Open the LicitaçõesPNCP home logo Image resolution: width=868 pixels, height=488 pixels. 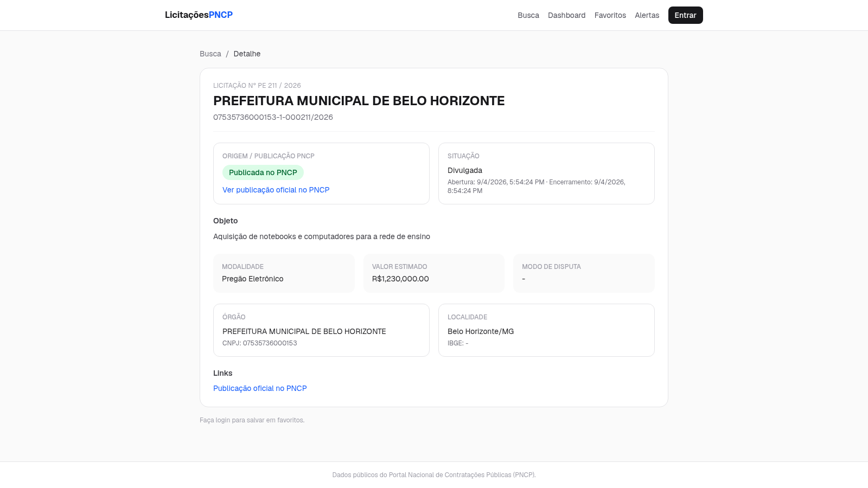point(199,15)
